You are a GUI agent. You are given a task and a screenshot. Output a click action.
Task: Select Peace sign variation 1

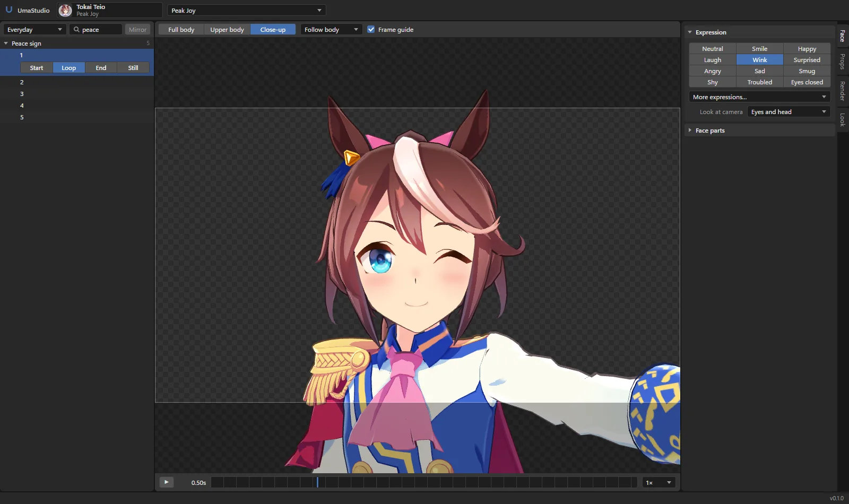77,55
